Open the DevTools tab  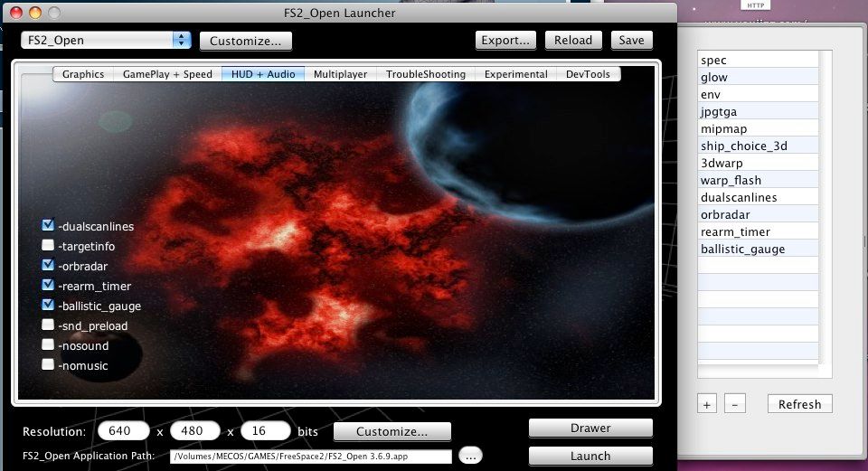pyautogui.click(x=588, y=74)
